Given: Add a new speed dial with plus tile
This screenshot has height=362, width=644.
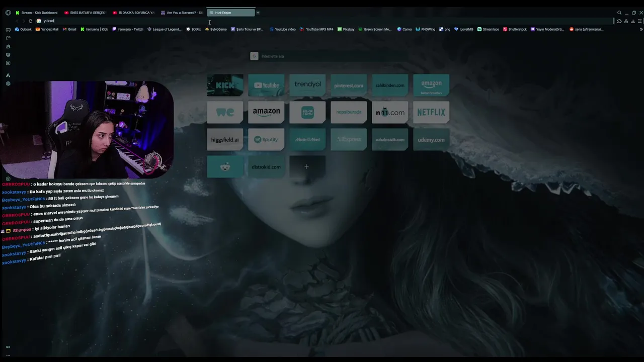Looking at the screenshot, I should [307, 166].
